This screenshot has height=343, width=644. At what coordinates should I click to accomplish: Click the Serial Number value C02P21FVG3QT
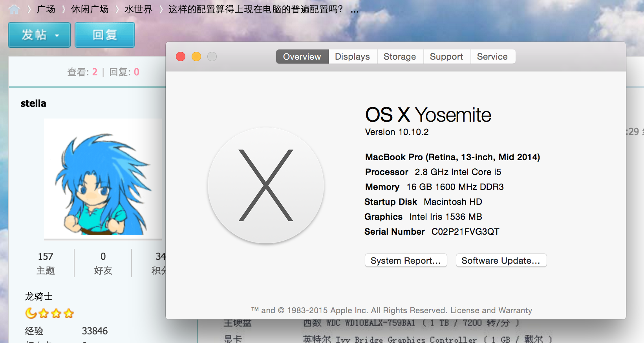coord(465,232)
